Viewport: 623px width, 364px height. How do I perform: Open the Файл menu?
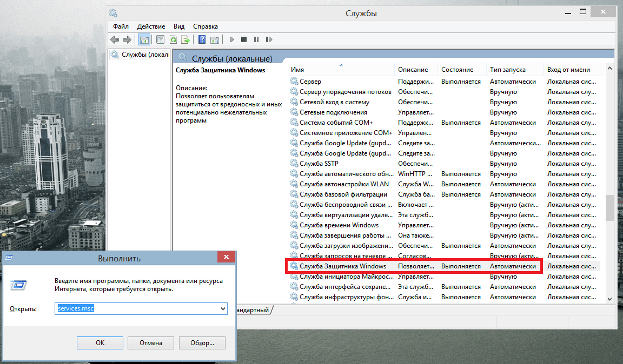coord(121,26)
